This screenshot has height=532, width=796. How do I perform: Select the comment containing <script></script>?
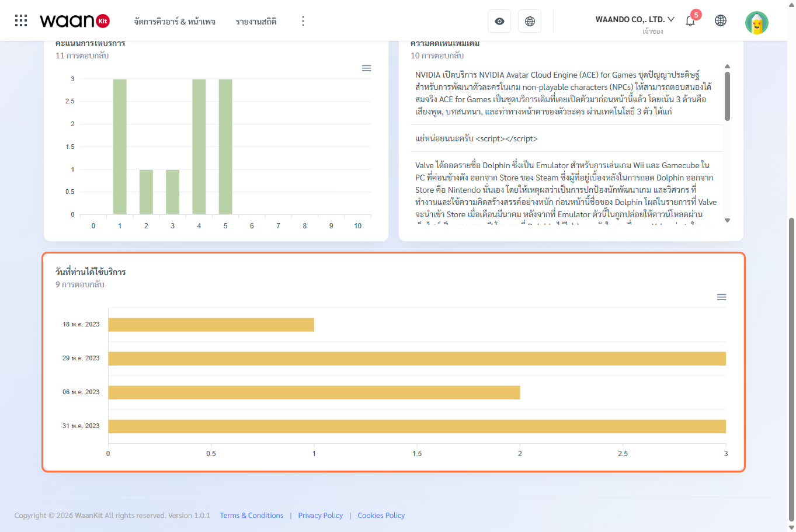(x=566, y=138)
